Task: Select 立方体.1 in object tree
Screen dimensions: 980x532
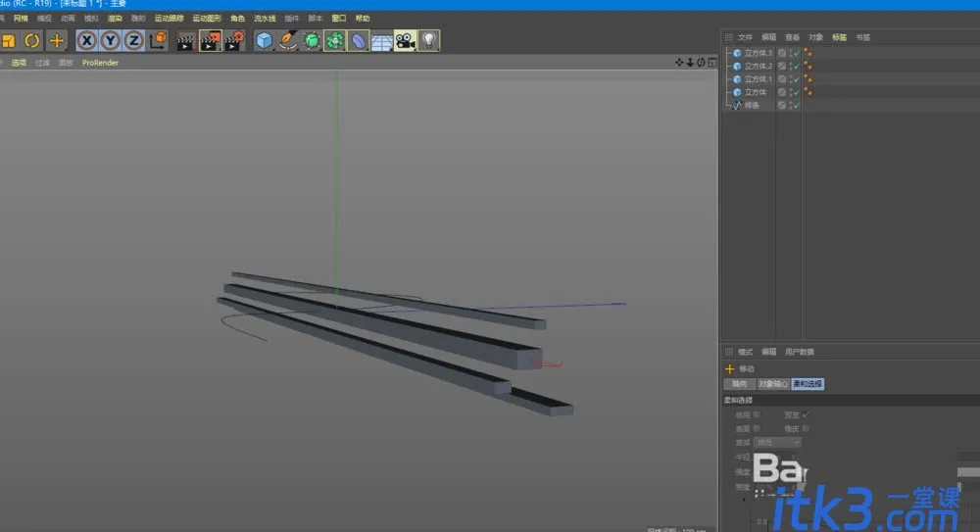Action: 759,79
